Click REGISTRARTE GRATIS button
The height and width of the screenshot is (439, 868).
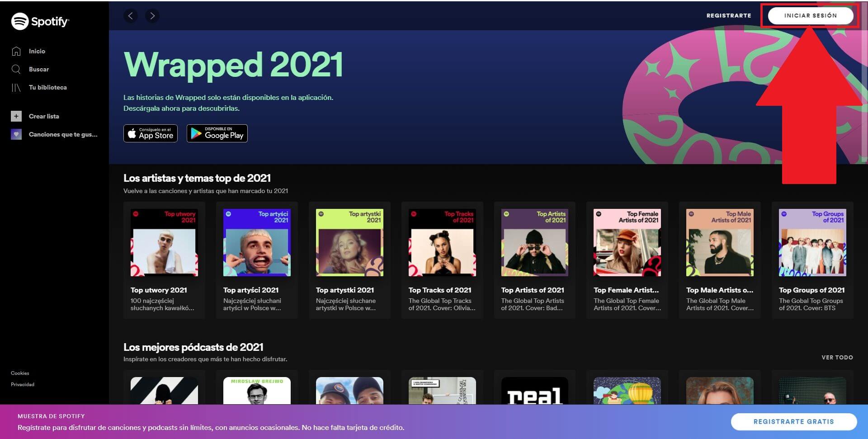[x=794, y=421]
